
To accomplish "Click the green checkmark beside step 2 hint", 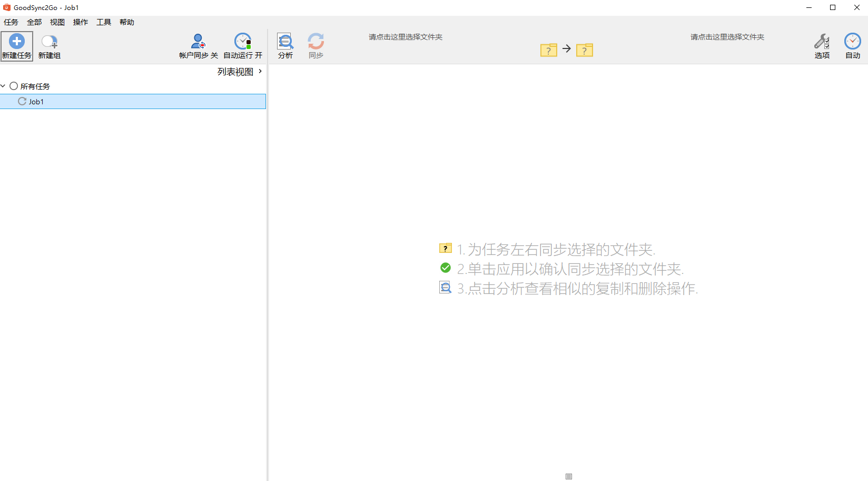I will click(x=446, y=268).
